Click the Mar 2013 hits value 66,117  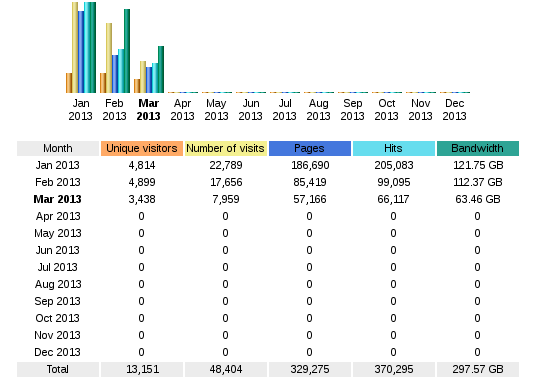[x=393, y=199]
